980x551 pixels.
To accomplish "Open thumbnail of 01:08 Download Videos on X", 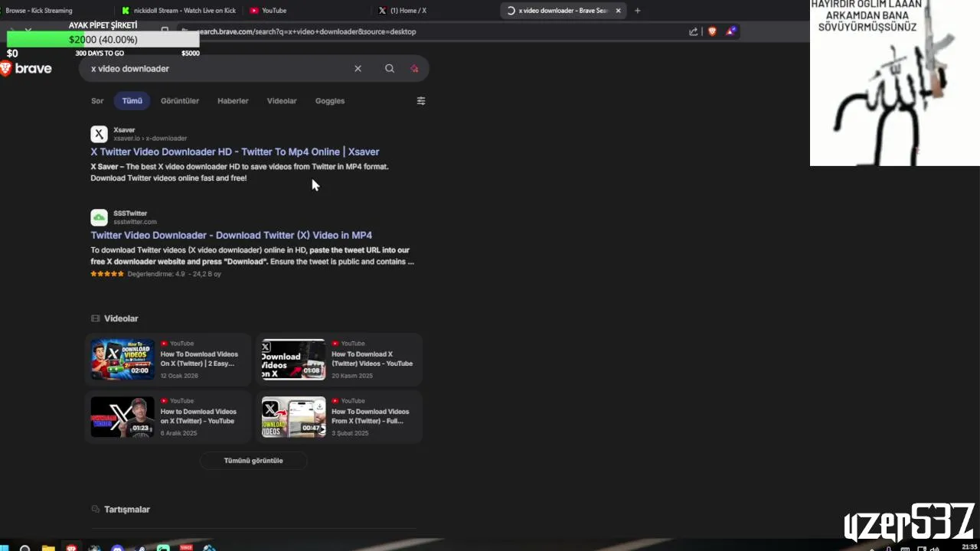I will pyautogui.click(x=293, y=359).
